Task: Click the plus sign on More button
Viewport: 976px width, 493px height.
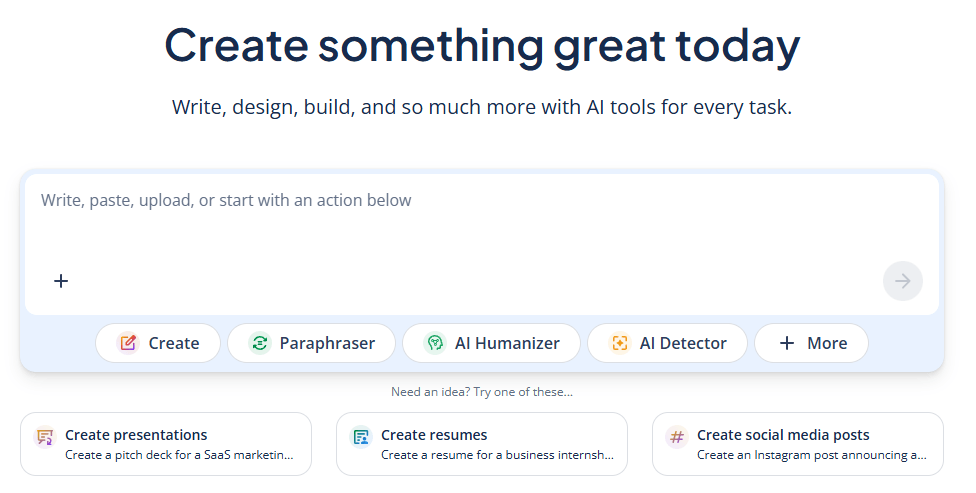Action: click(x=787, y=343)
